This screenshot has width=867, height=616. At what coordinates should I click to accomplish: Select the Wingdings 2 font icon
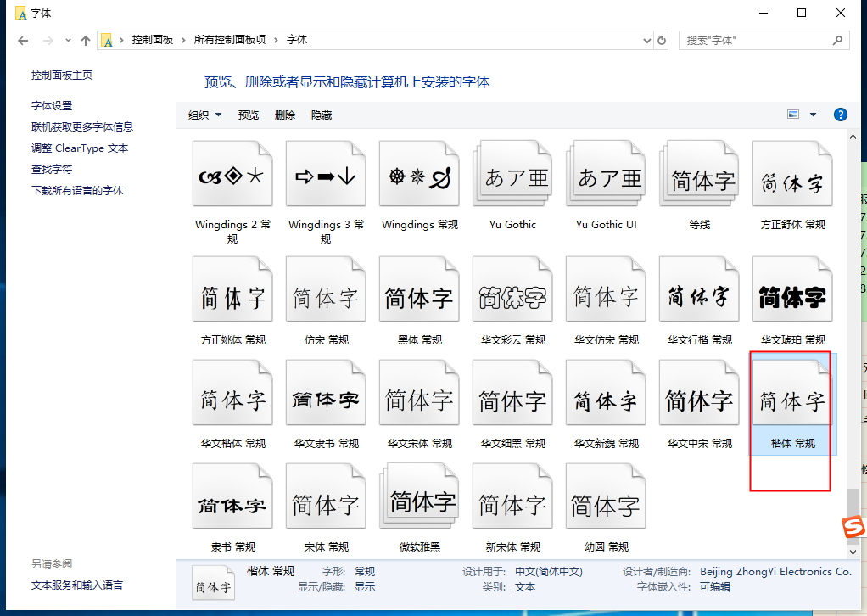coord(232,174)
